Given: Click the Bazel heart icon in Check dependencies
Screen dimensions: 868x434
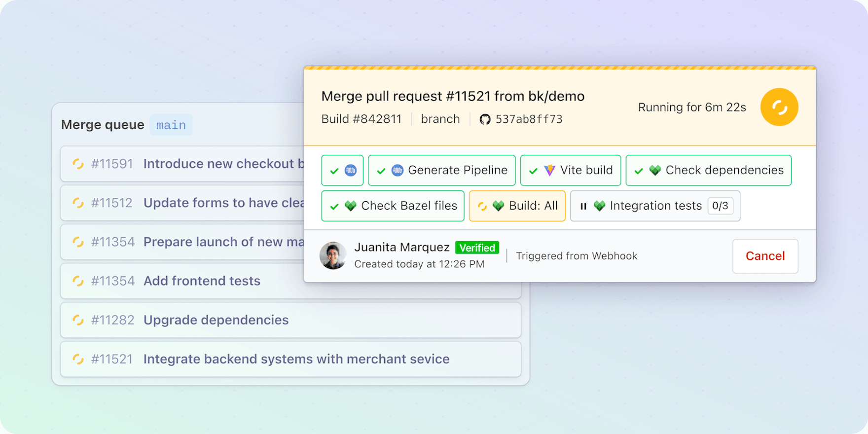Looking at the screenshot, I should [x=655, y=170].
